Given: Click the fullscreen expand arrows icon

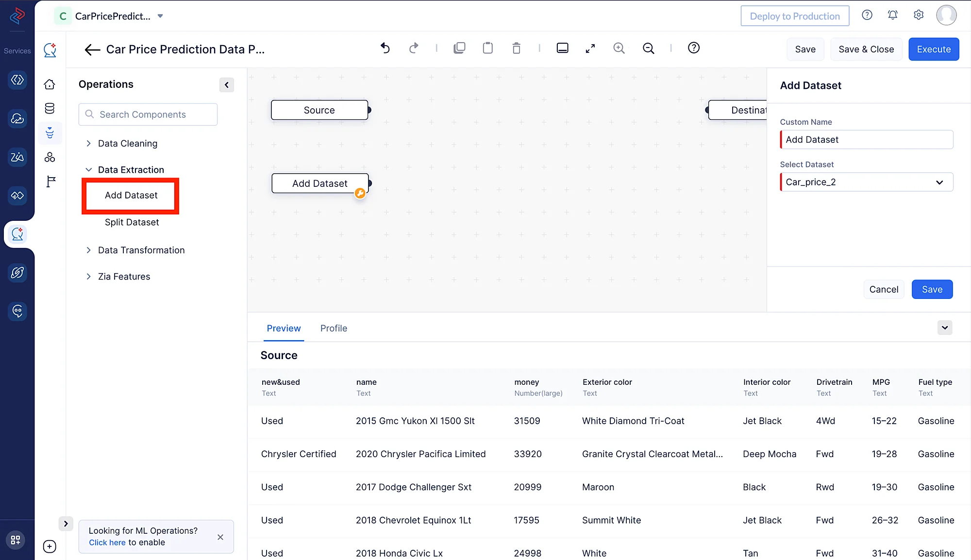Looking at the screenshot, I should point(590,48).
